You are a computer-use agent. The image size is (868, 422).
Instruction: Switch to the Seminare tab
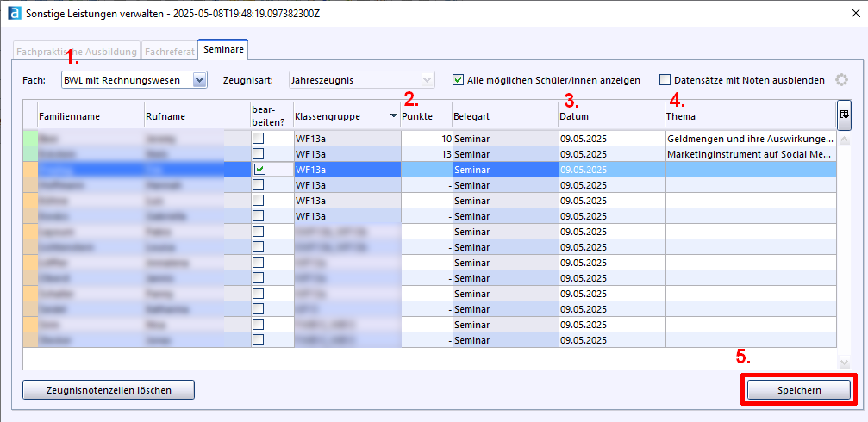coord(223,51)
